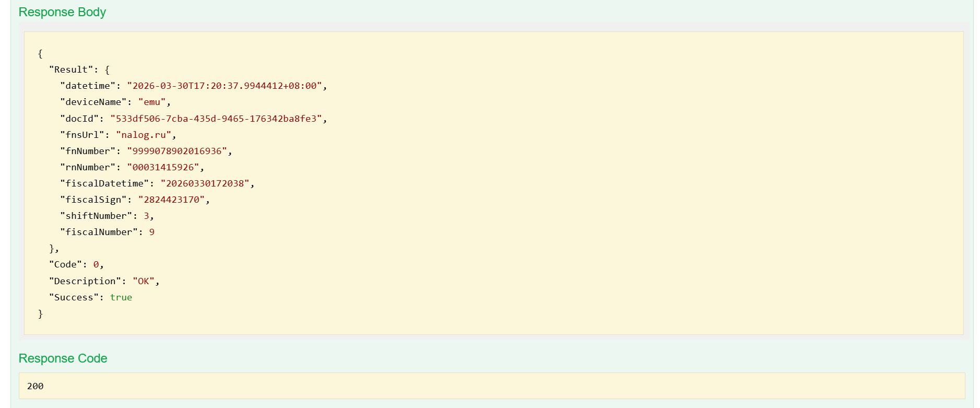The image size is (980, 408).
Task: Click the Success value true
Action: pos(121,297)
